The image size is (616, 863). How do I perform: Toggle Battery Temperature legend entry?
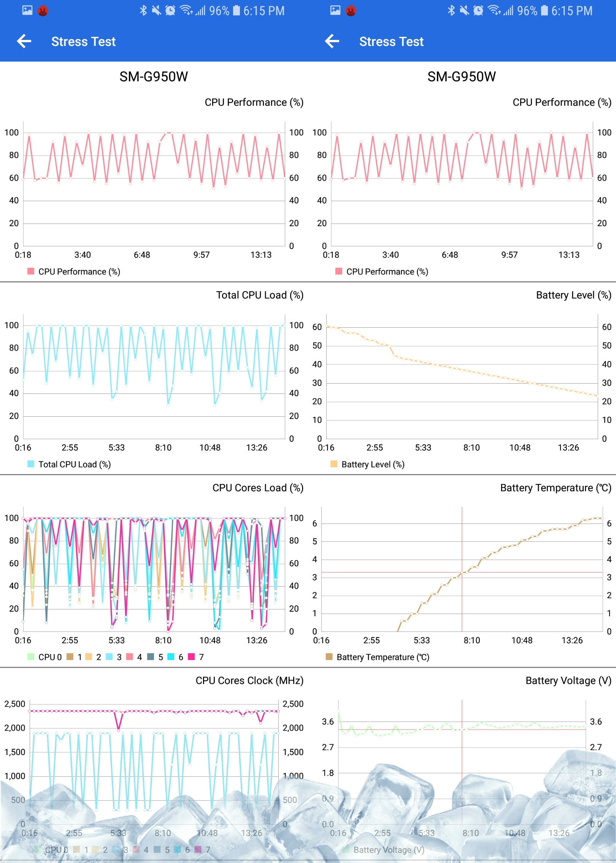378,657
